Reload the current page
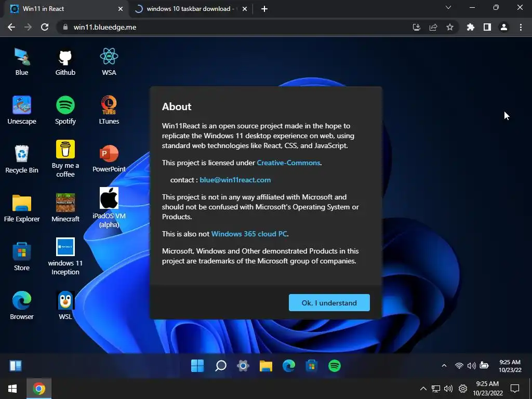This screenshot has height=399, width=532. tap(45, 27)
